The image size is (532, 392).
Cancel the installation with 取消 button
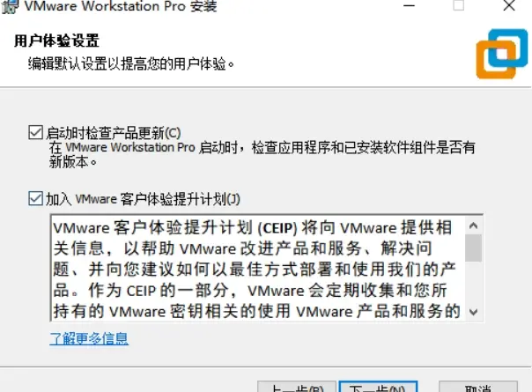pos(478,387)
